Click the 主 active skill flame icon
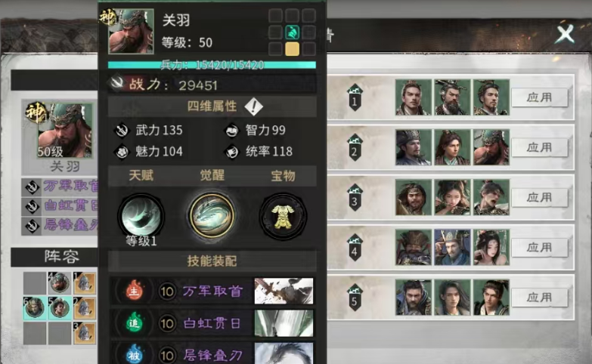The height and width of the screenshot is (364, 592). point(134,292)
